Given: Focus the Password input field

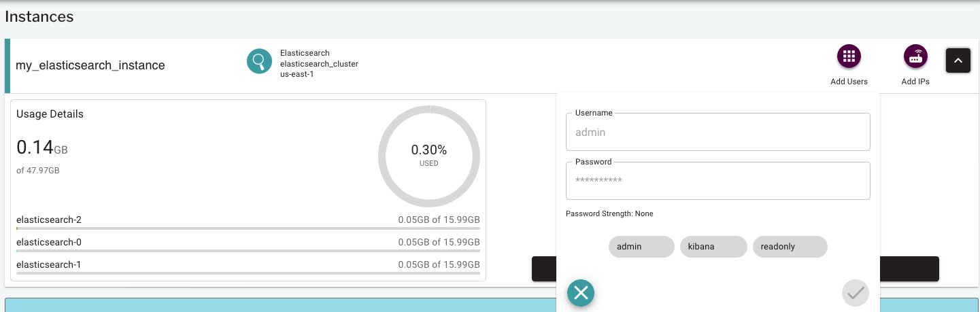Looking at the screenshot, I should point(718,181).
